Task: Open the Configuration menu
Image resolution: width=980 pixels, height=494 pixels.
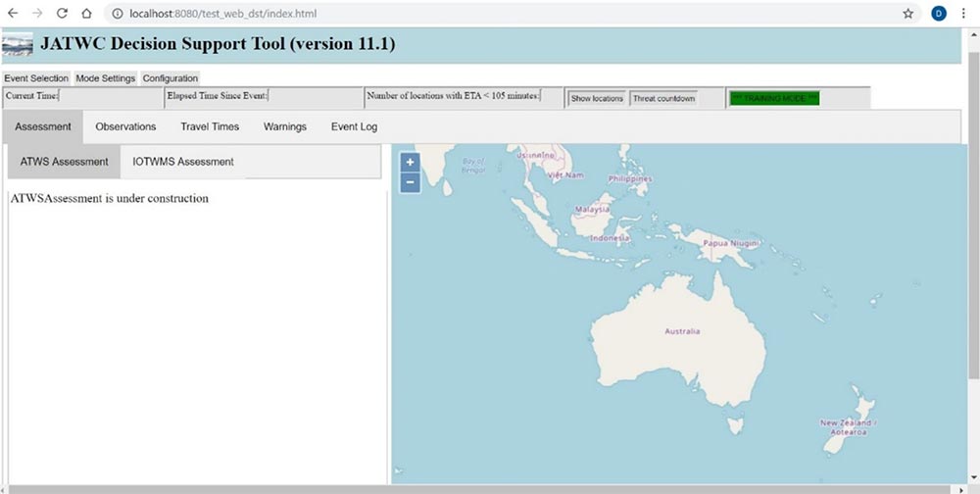Action: point(171,78)
